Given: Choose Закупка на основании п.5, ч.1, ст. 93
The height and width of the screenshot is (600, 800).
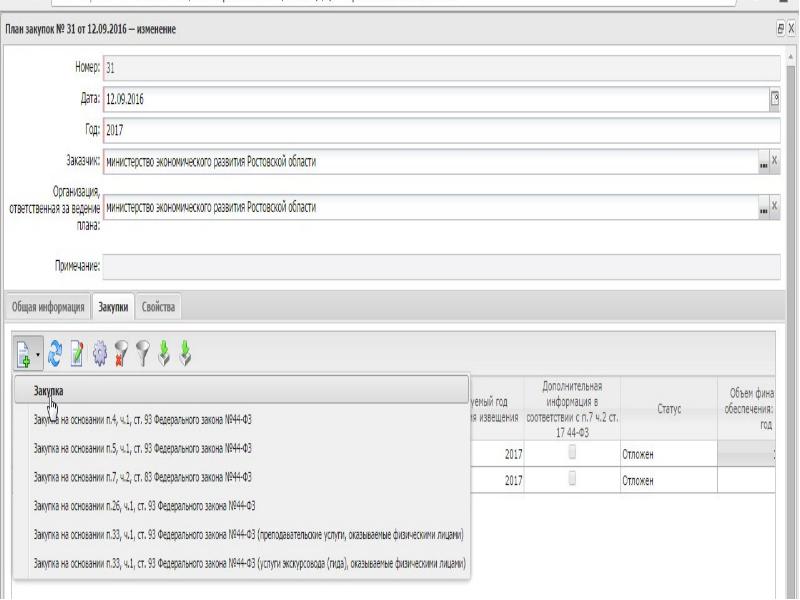Looking at the screenshot, I should pos(241,448).
